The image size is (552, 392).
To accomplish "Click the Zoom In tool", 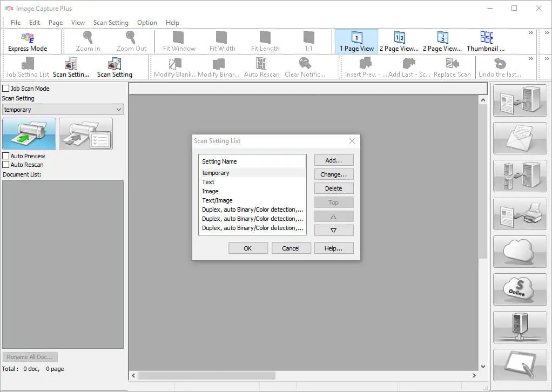I will pos(87,42).
